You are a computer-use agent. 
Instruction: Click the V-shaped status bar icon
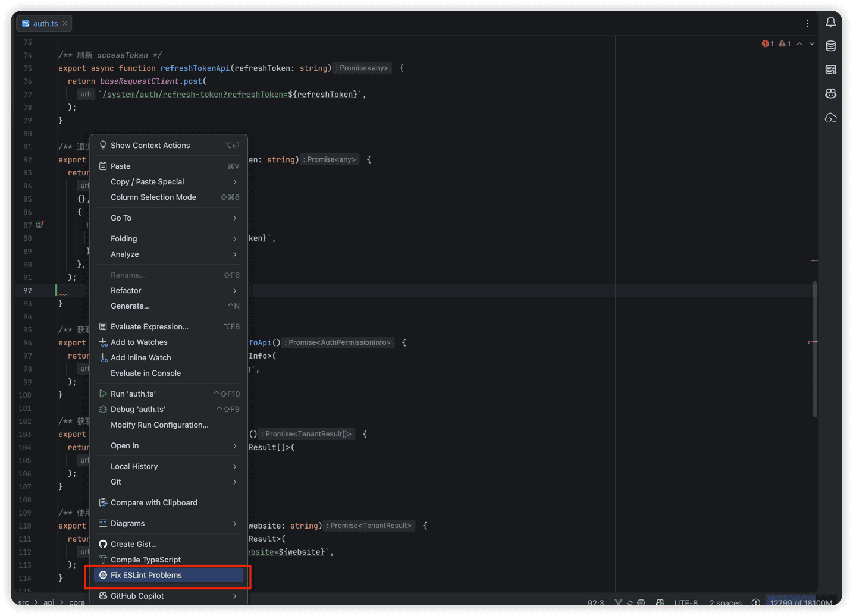coord(618,602)
